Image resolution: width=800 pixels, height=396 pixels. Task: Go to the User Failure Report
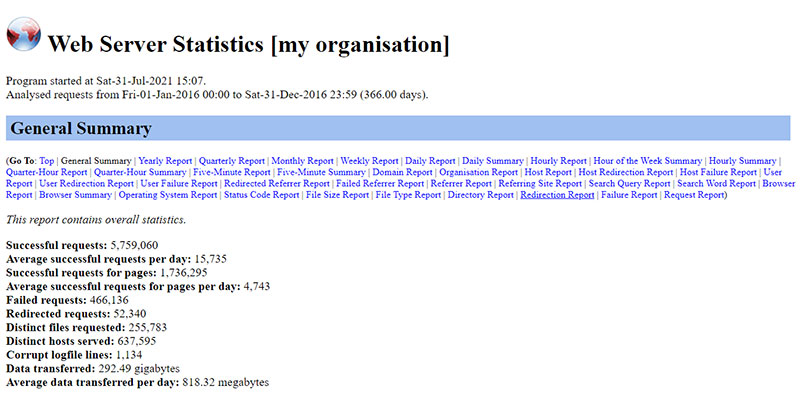179,183
